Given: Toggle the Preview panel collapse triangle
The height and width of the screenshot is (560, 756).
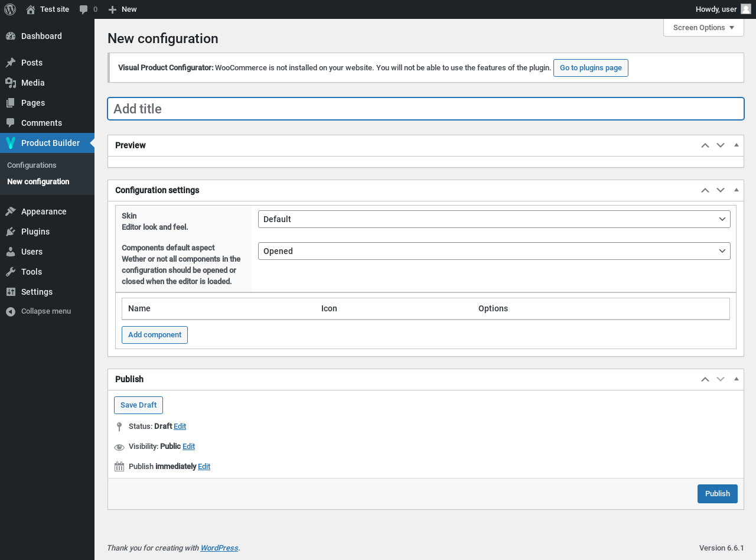Looking at the screenshot, I should coord(736,145).
